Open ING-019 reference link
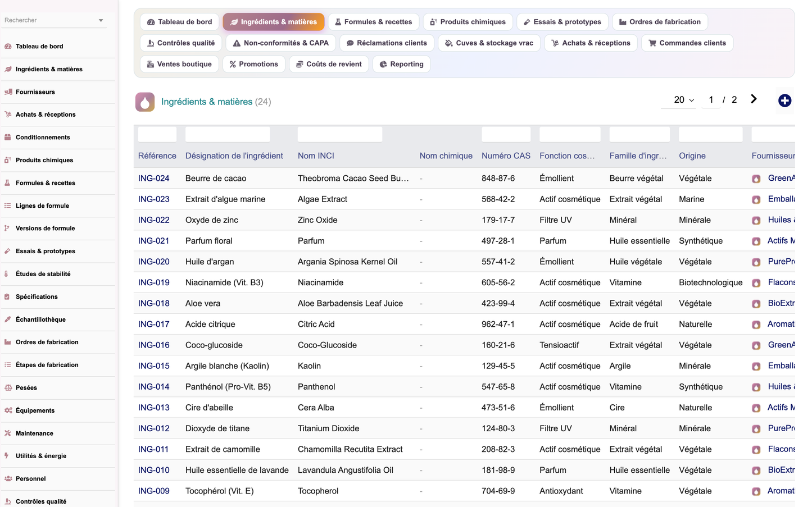Screen dimensions: 812x507 point(153,283)
